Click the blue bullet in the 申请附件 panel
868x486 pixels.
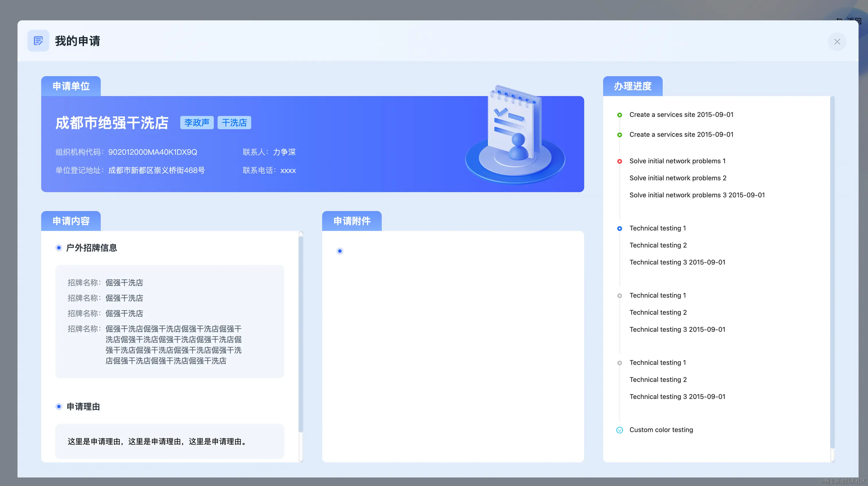pos(340,251)
